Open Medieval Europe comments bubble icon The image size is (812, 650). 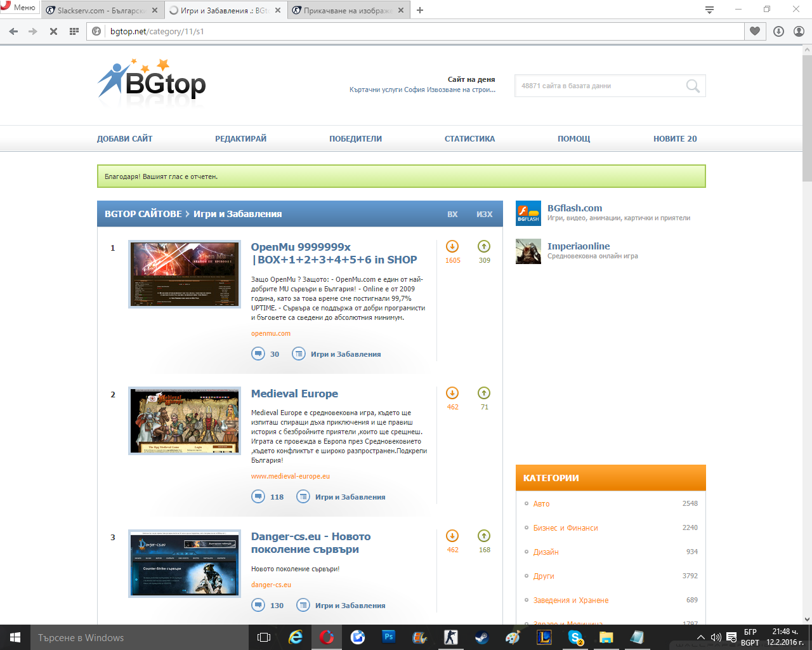click(258, 496)
